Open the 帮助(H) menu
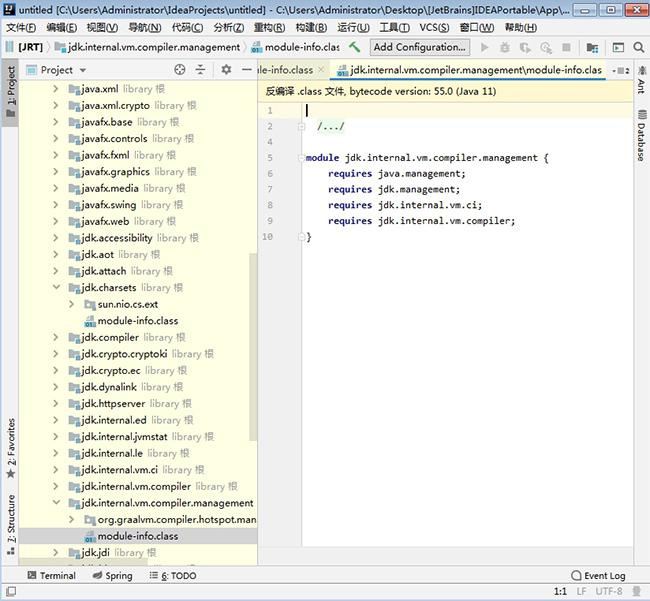This screenshot has height=601, width=650. pyautogui.click(x=521, y=28)
